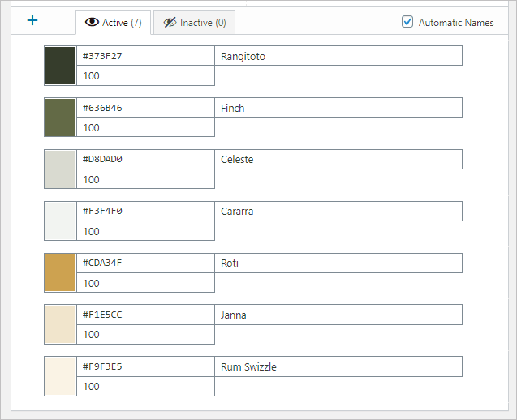Toggle the Automatic Names checkbox

408,22
